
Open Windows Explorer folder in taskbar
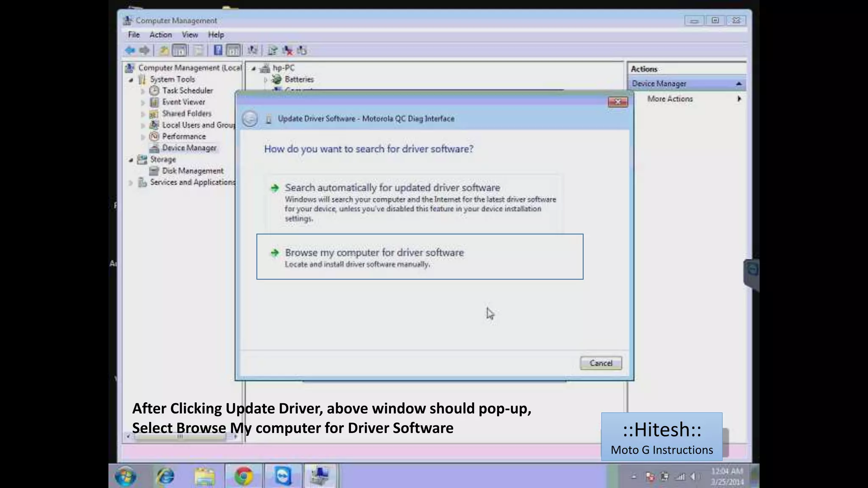(205, 476)
